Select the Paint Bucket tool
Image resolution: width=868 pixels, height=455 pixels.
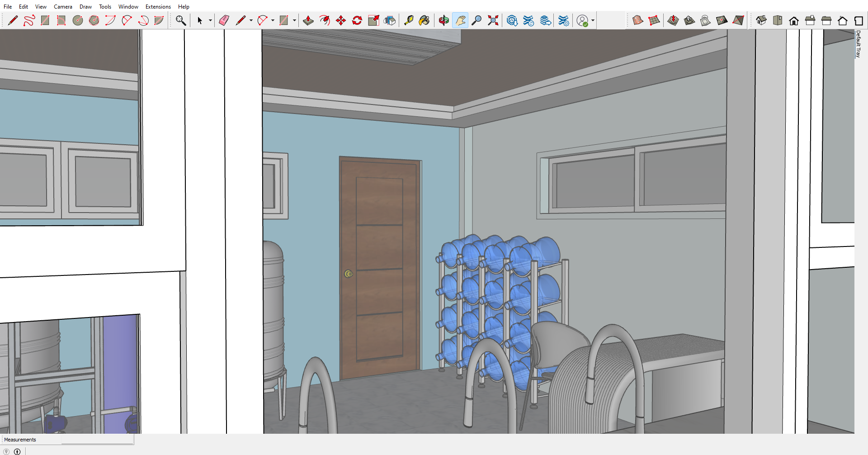pyautogui.click(x=424, y=20)
